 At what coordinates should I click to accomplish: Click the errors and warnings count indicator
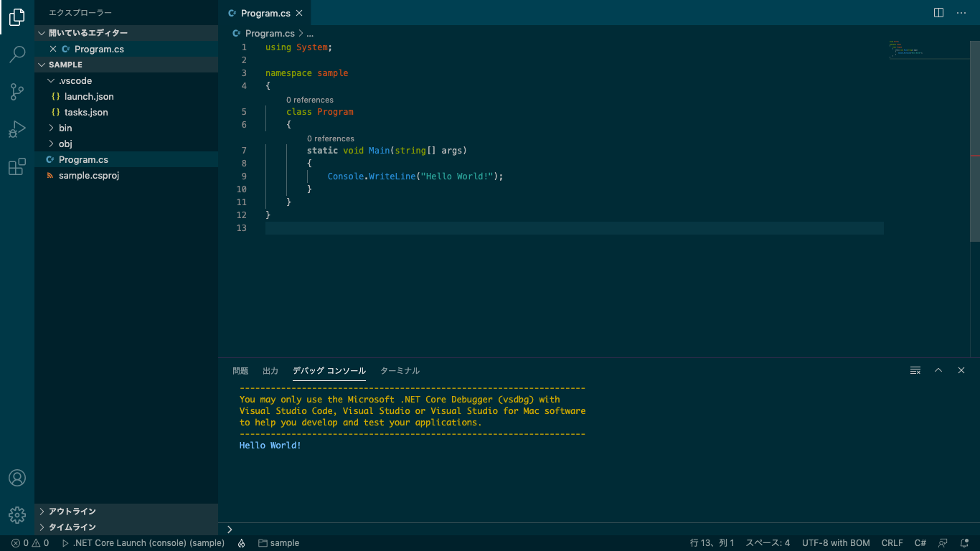[x=30, y=543]
